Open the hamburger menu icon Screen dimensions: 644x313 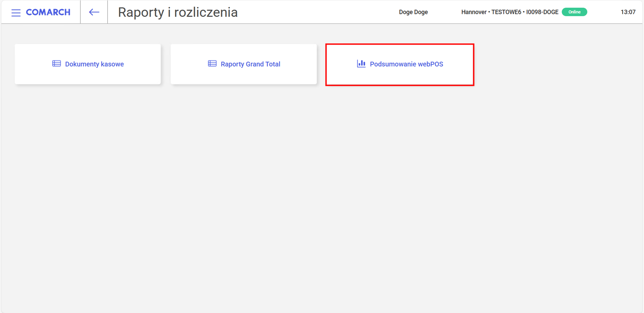point(16,12)
